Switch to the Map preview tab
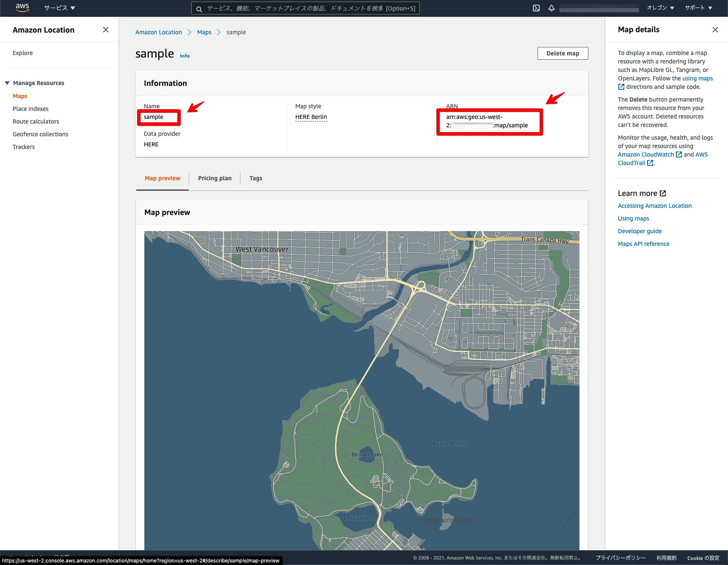Image resolution: width=728 pixels, height=565 pixels. [x=163, y=178]
